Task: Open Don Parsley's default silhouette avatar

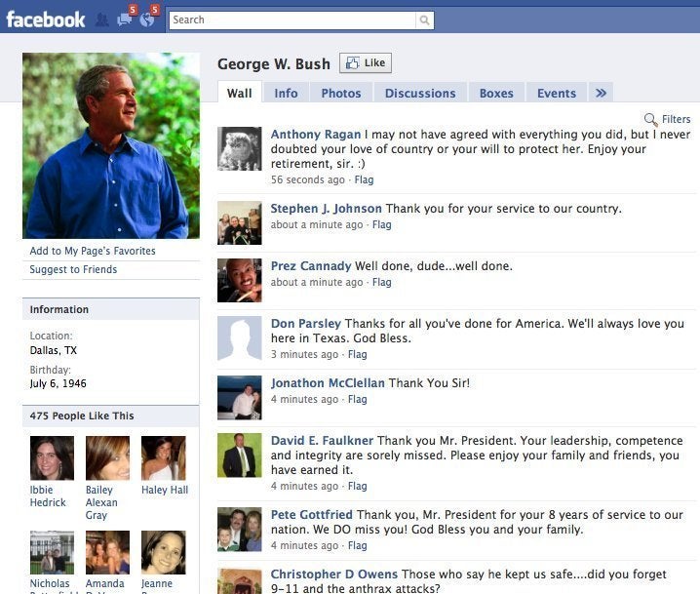Action: click(240, 338)
